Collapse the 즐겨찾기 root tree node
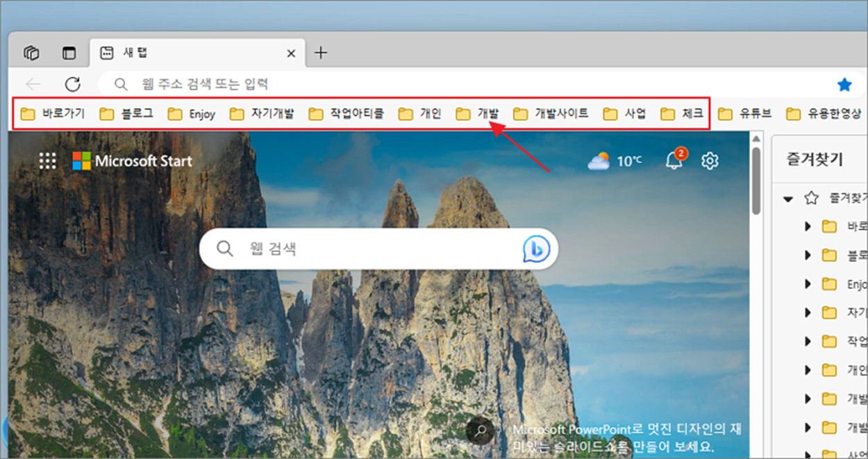The width and height of the screenshot is (868, 459). tap(787, 199)
